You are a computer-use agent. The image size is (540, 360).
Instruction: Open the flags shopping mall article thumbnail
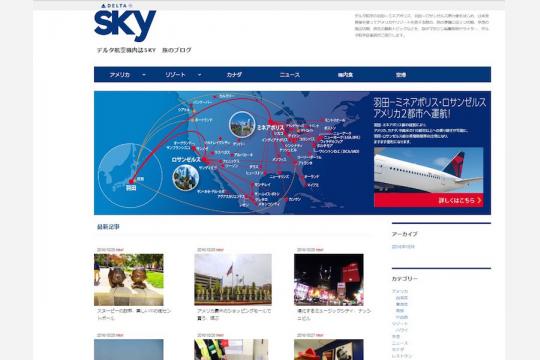(233, 280)
